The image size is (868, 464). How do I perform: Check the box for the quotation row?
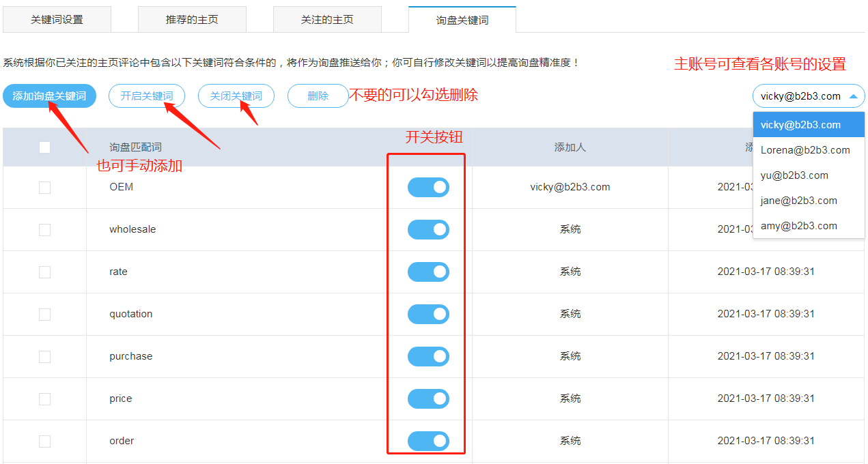[44, 314]
